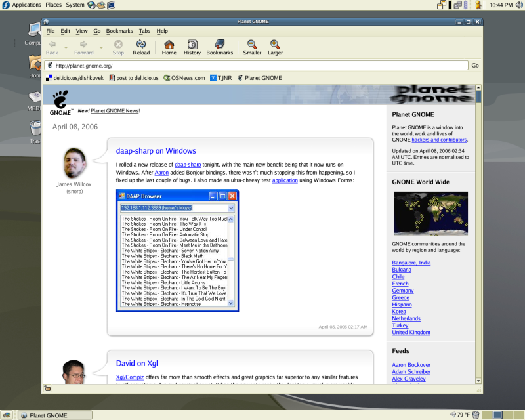The height and width of the screenshot is (420, 525).
Task: Click the URL address field
Action: coord(256,66)
